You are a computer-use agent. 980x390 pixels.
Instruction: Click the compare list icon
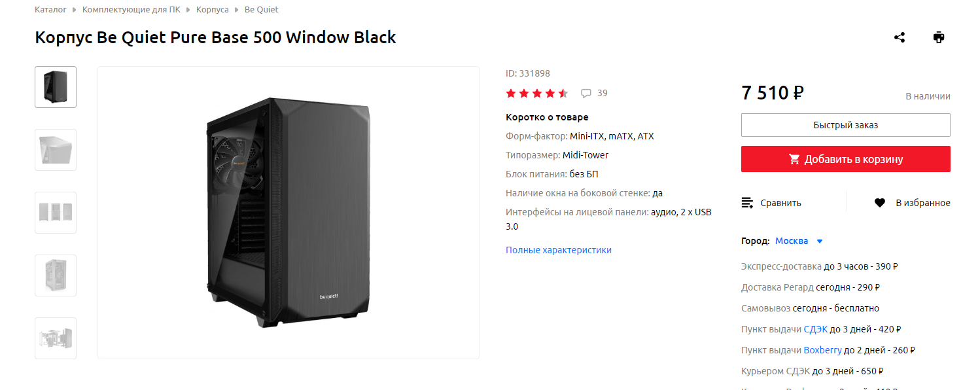click(747, 203)
